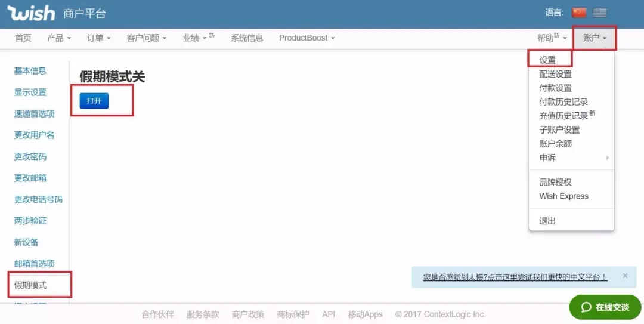Open the 在线交谈 live chat button

pyautogui.click(x=605, y=307)
